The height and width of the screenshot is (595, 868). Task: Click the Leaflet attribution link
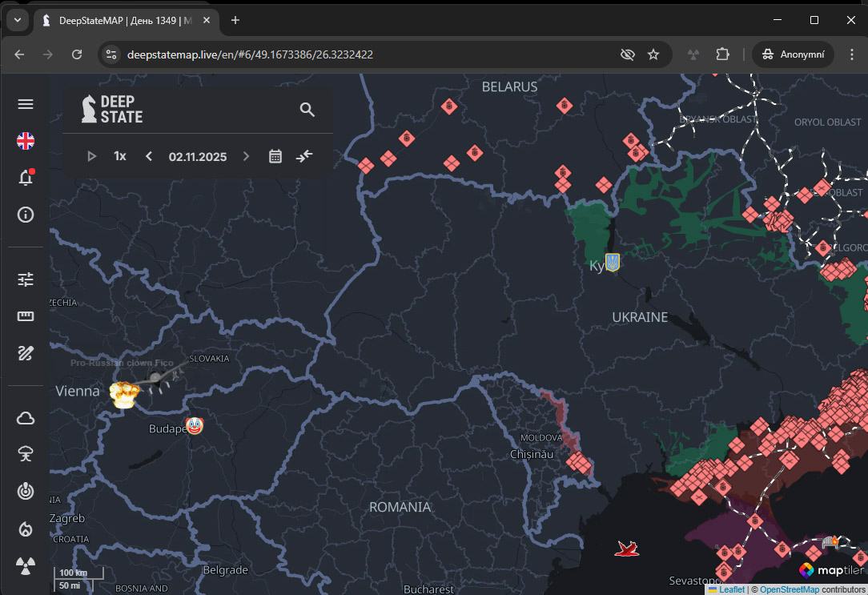(x=731, y=589)
